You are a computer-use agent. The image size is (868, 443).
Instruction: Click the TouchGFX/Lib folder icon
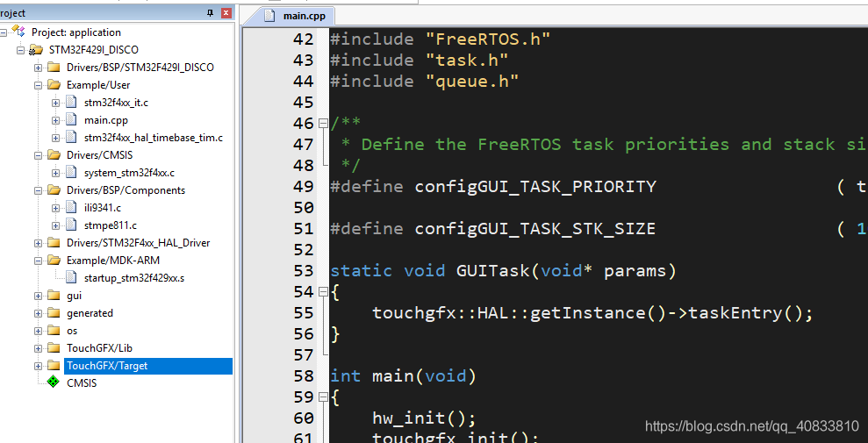54,348
